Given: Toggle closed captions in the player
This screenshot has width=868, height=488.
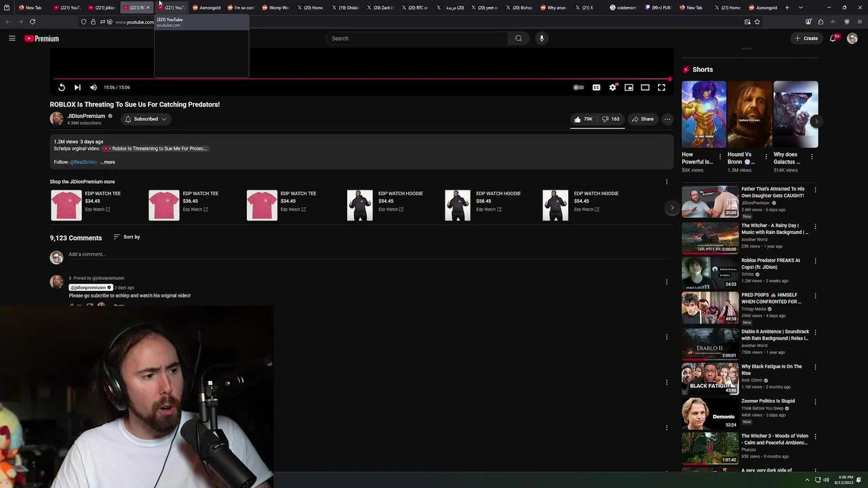Looking at the screenshot, I should pyautogui.click(x=596, y=87).
